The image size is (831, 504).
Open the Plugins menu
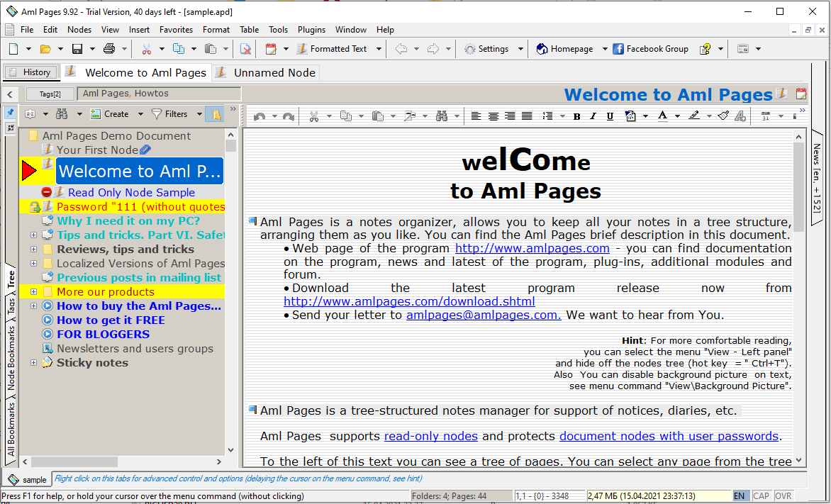tap(312, 30)
